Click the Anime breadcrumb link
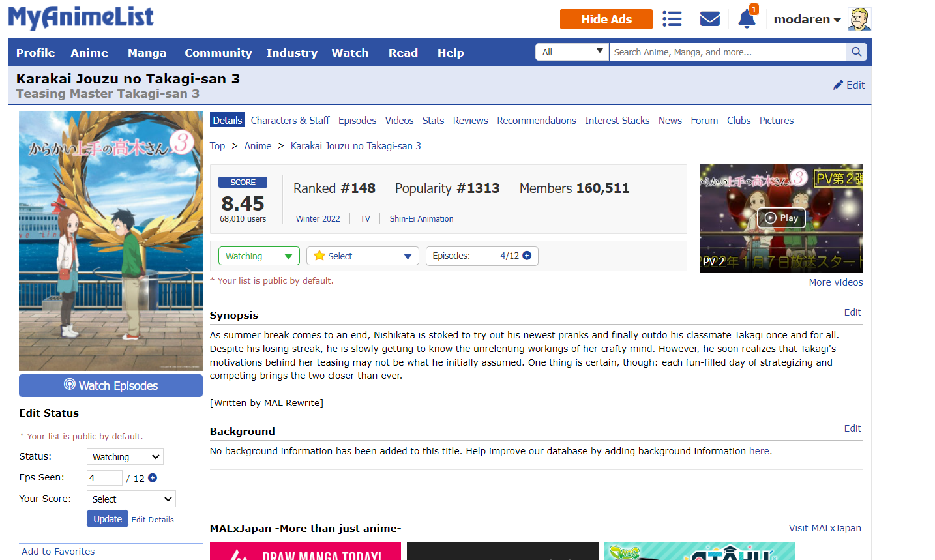Image resolution: width=935 pixels, height=560 pixels. click(x=258, y=146)
